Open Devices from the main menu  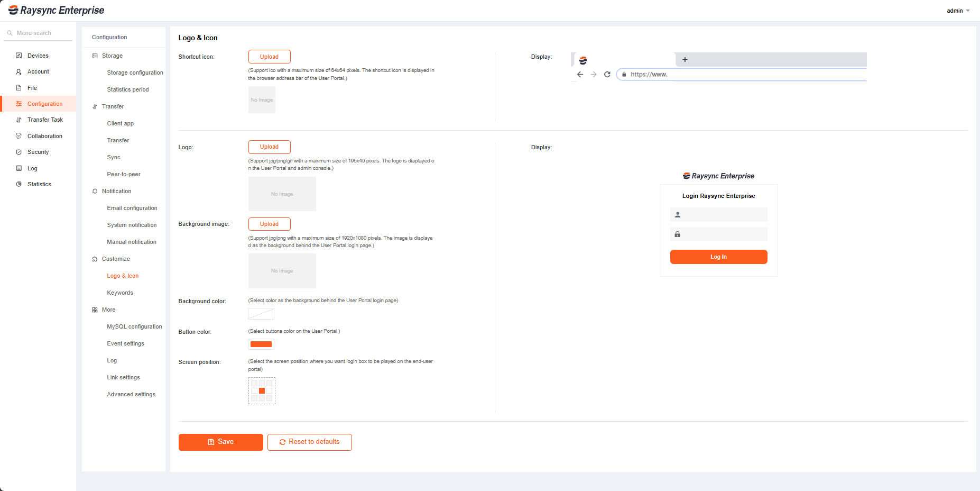[38, 56]
